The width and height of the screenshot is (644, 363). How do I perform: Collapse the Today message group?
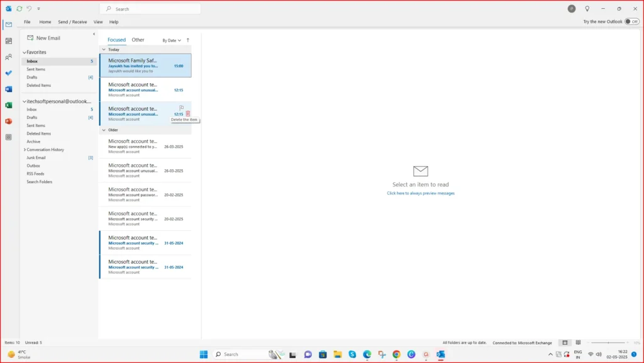(x=103, y=50)
